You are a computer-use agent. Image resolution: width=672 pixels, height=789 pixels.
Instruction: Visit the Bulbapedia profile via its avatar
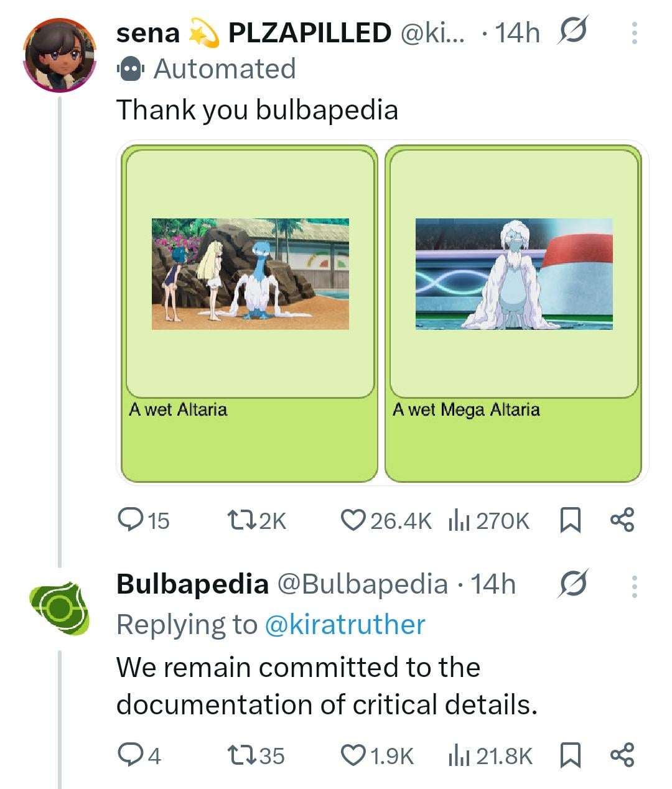(x=60, y=609)
